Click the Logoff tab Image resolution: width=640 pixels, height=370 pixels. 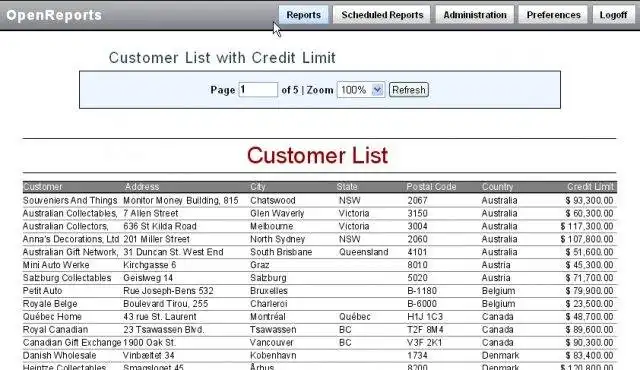click(x=613, y=15)
